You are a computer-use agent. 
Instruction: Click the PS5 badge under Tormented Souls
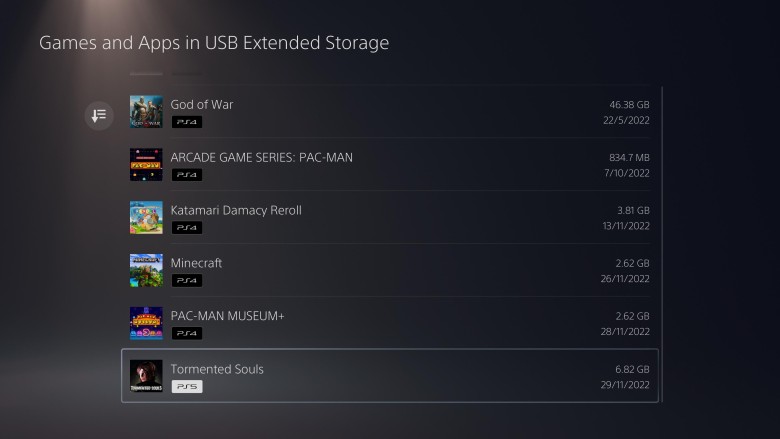(186, 386)
